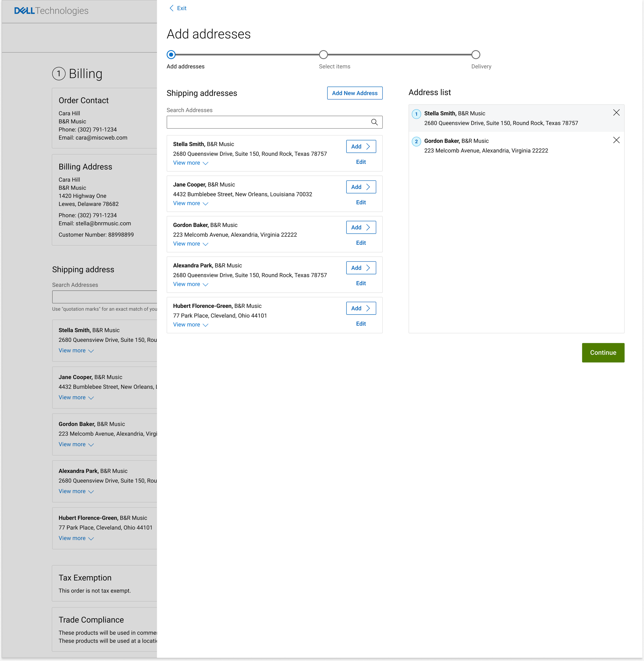This screenshot has height=661, width=644.
Task: Select the Select items step circle
Action: pos(323,54)
